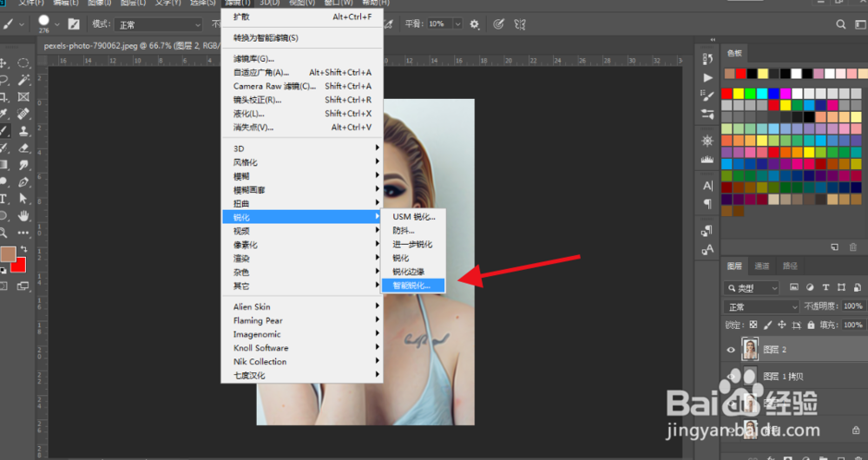This screenshot has width=868, height=460.
Task: Choose 智能锐化 from sharpen submenu
Action: (413, 286)
